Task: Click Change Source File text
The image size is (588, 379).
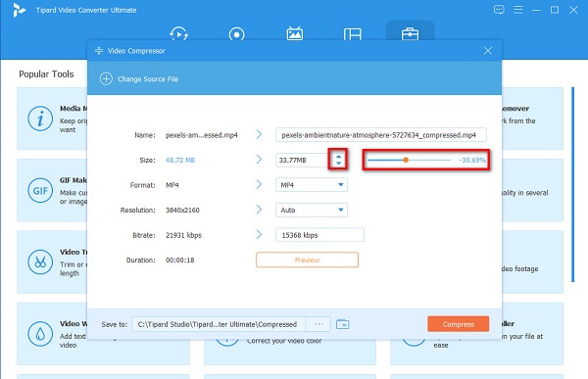Action: (148, 79)
